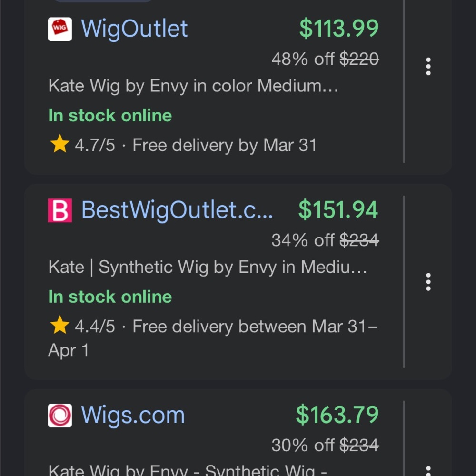Click '48% off $220' discount text

pos(325,59)
